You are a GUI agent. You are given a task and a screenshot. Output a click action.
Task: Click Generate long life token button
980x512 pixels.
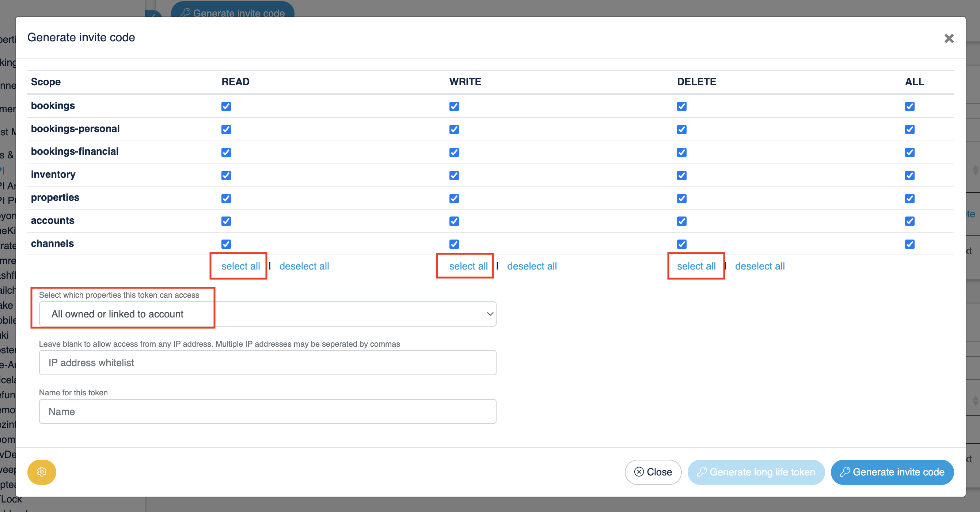(x=756, y=472)
